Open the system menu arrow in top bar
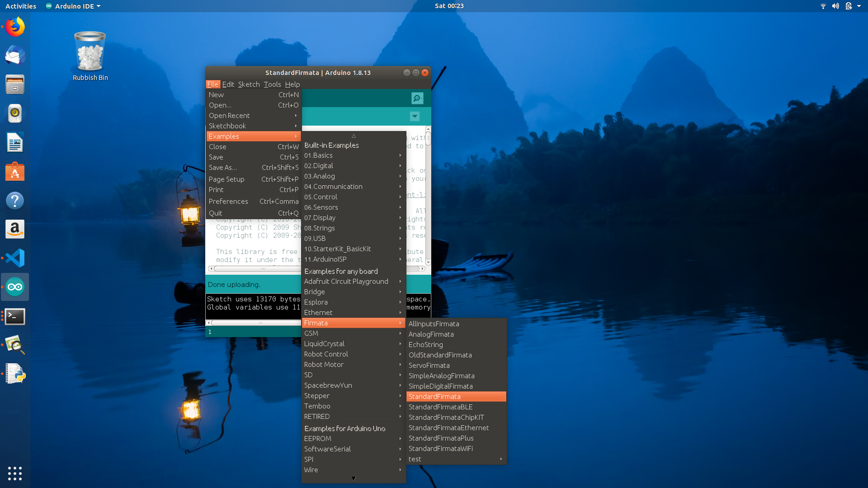Image resolution: width=868 pixels, height=488 pixels. tap(859, 6)
